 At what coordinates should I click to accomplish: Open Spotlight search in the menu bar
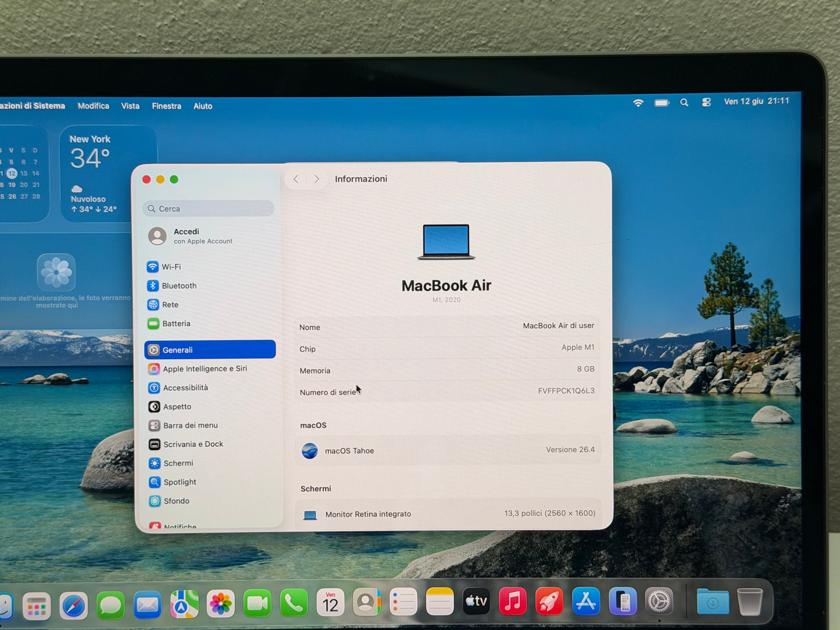pos(684,102)
